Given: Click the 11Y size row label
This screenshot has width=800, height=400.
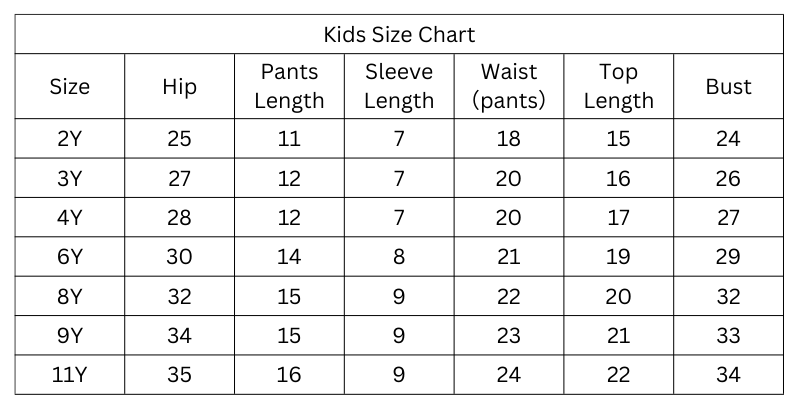Looking at the screenshot, I should pyautogui.click(x=70, y=375).
